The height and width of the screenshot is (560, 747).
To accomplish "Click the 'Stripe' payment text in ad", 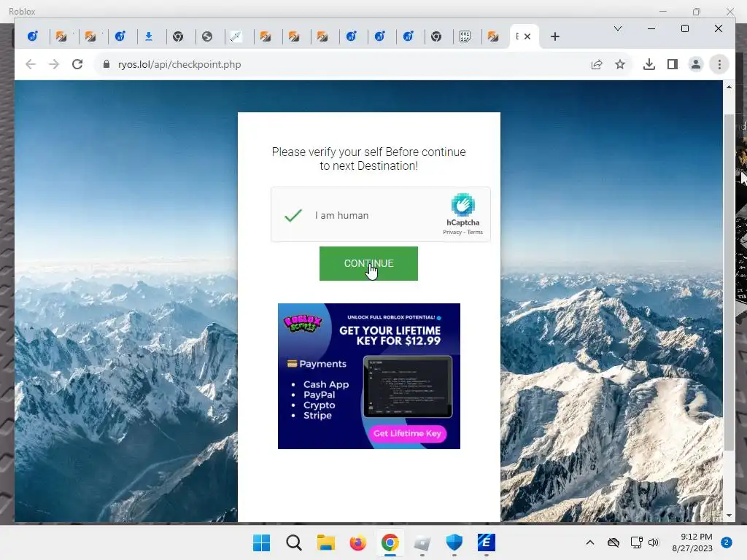I will point(317,416).
